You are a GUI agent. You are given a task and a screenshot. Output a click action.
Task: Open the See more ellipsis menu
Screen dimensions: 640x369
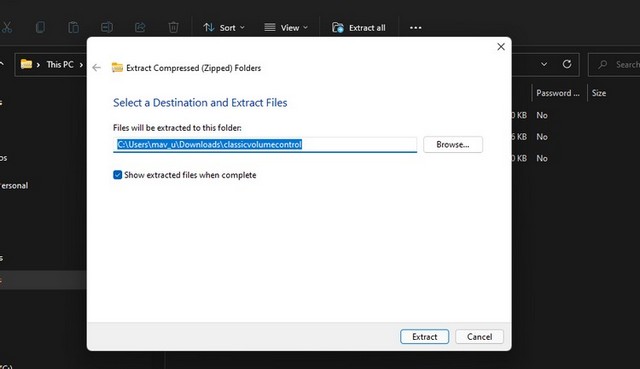pos(416,28)
